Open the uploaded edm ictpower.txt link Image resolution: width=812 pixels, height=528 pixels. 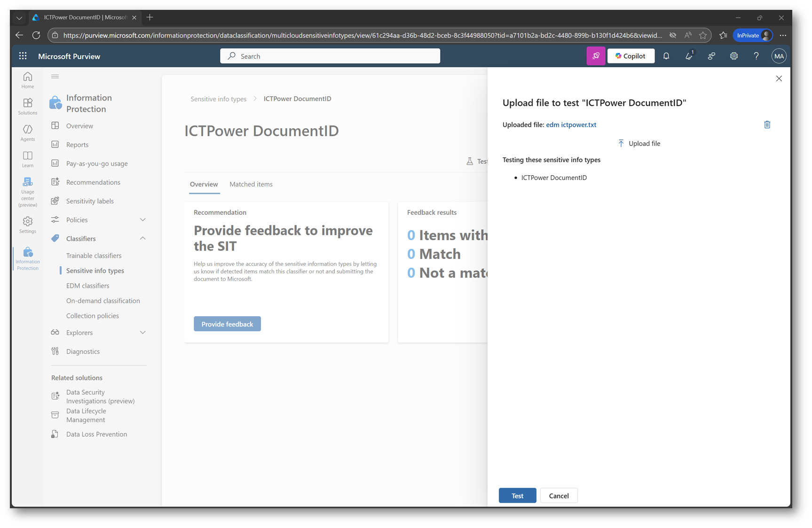571,124
